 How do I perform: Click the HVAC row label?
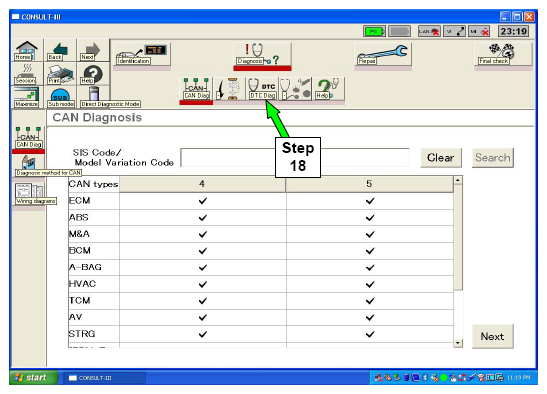tap(82, 284)
